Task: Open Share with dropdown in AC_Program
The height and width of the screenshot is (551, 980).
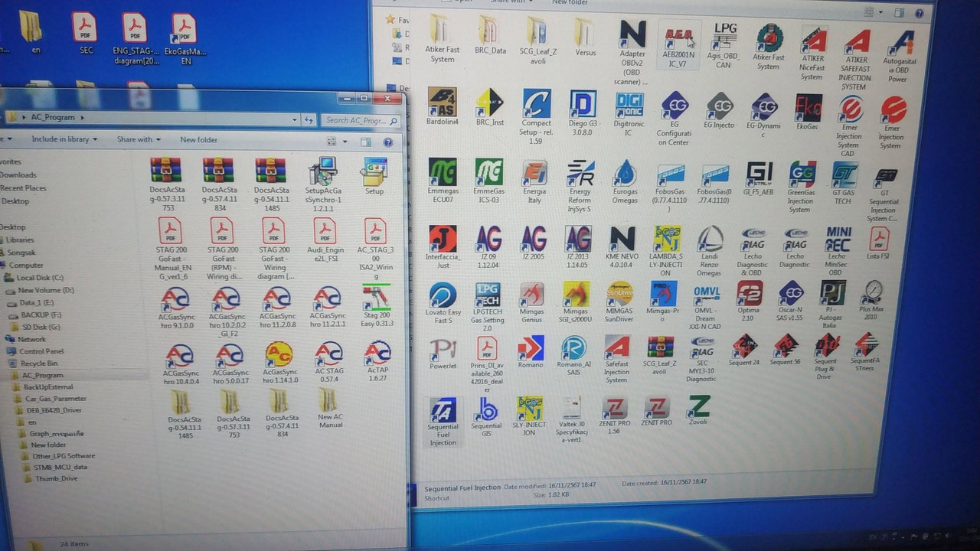Action: tap(139, 139)
